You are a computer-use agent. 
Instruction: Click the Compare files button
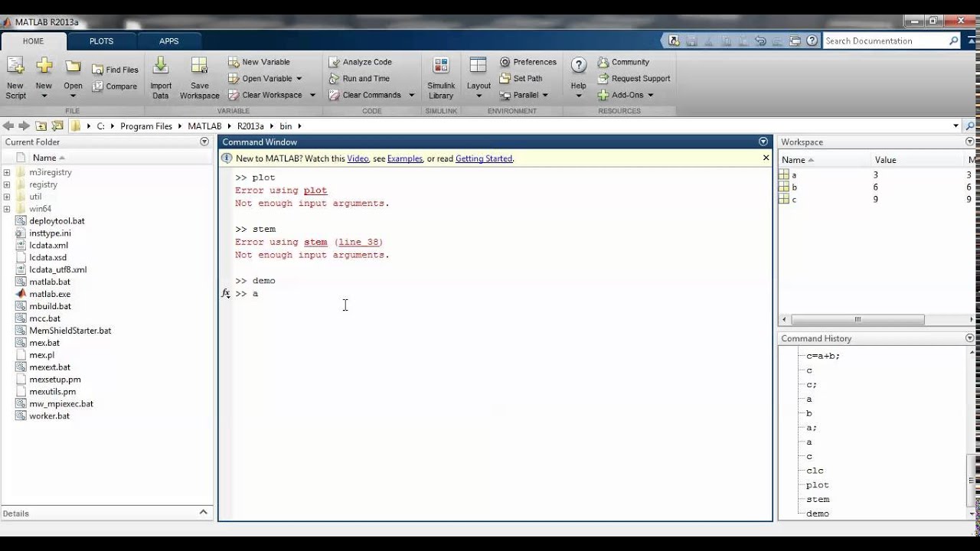[x=115, y=86]
